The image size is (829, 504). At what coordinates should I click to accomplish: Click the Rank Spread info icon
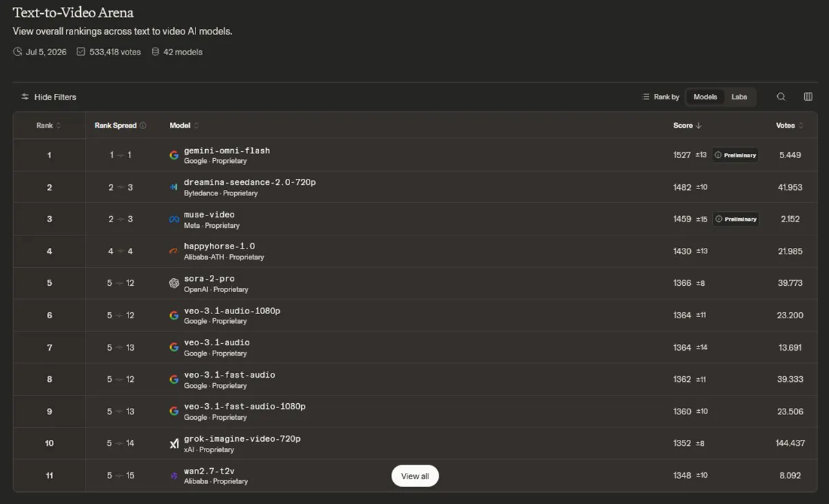(x=143, y=126)
